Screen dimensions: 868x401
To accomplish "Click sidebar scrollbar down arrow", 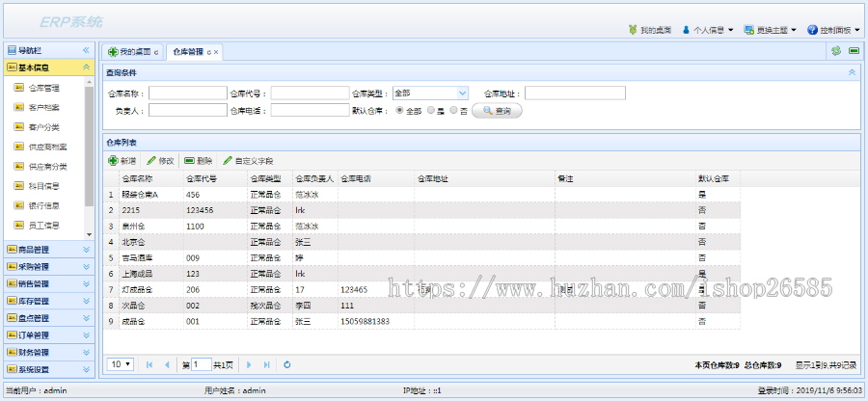I will (x=89, y=235).
